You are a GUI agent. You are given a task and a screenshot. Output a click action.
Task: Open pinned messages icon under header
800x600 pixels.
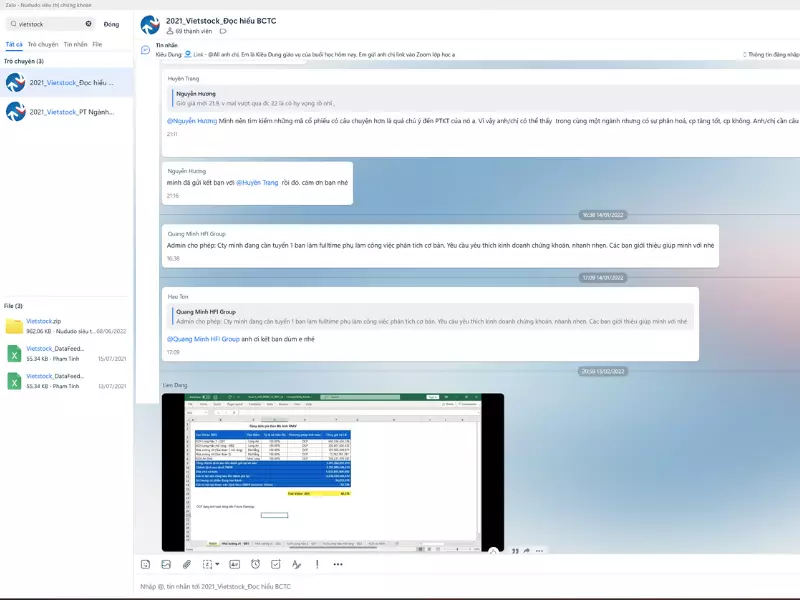point(145,50)
